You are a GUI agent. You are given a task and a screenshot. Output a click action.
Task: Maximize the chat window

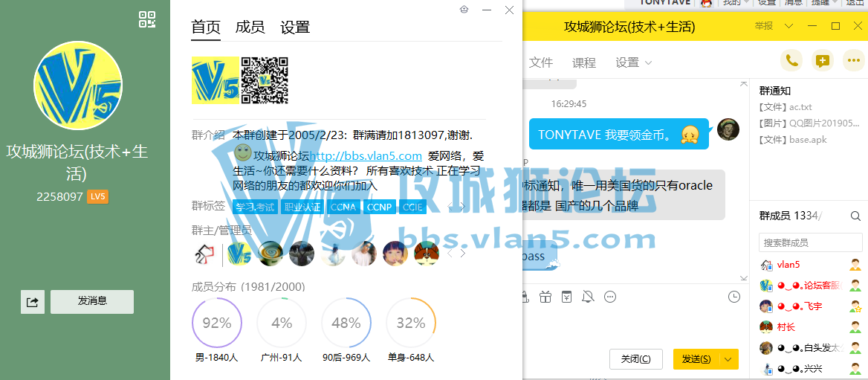click(836, 26)
